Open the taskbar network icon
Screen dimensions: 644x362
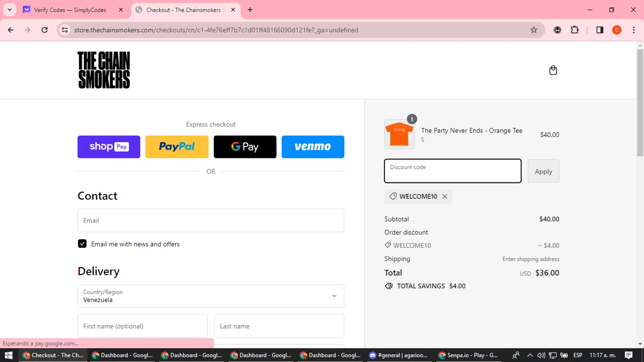pos(553,355)
